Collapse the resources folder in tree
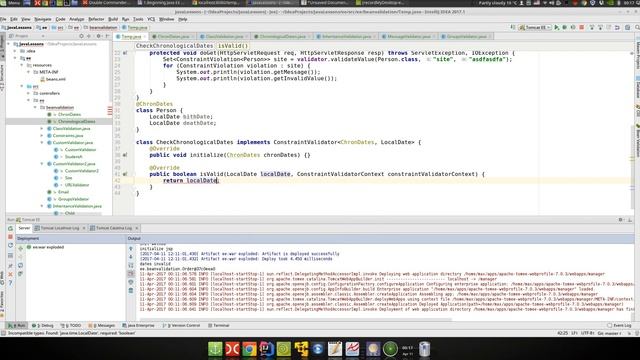 (22, 65)
